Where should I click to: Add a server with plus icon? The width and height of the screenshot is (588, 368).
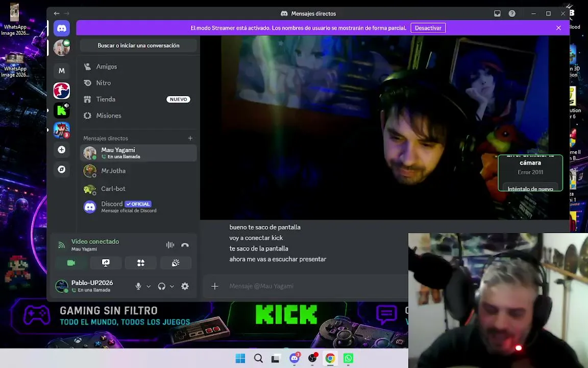61,150
